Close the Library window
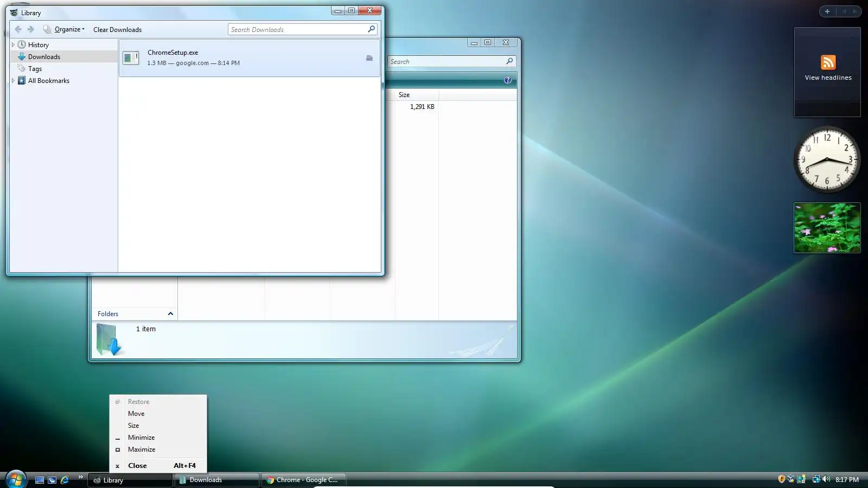 point(369,11)
